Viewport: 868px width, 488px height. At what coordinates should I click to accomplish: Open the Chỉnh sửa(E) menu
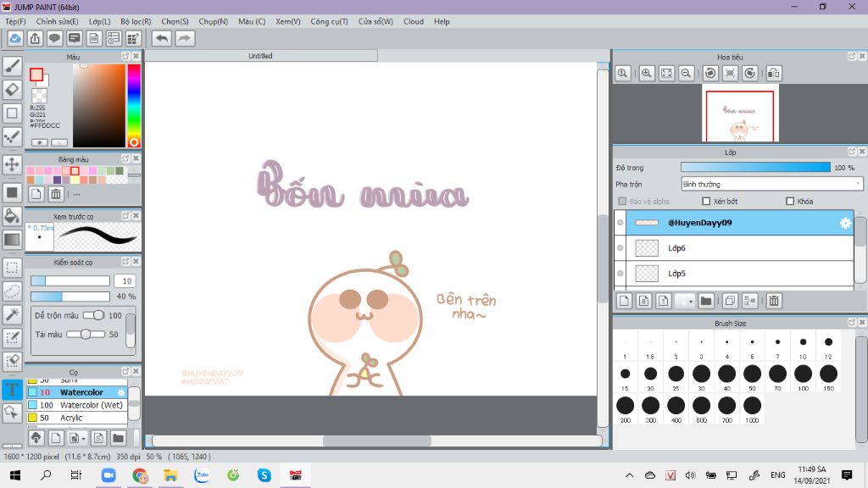coord(57,21)
